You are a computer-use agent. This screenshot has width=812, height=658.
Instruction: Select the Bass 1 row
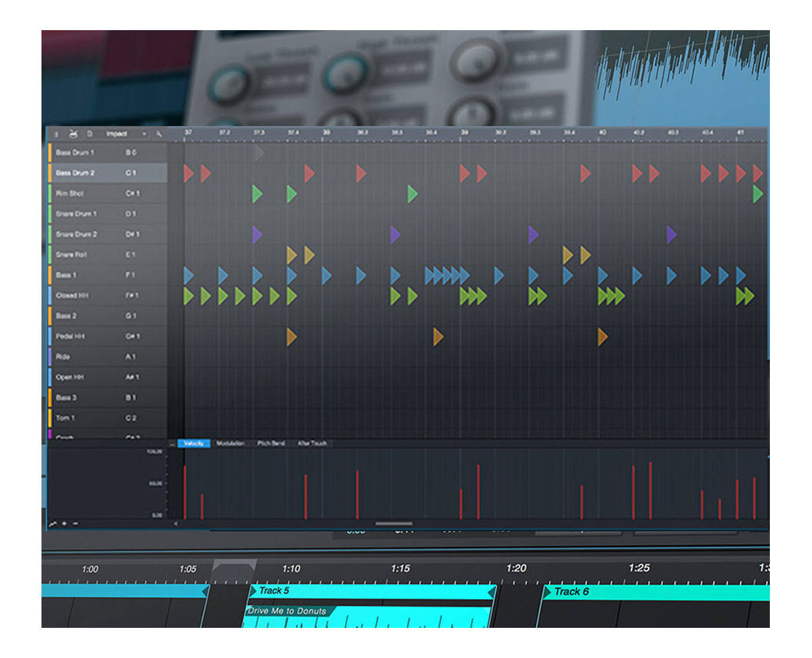107,275
